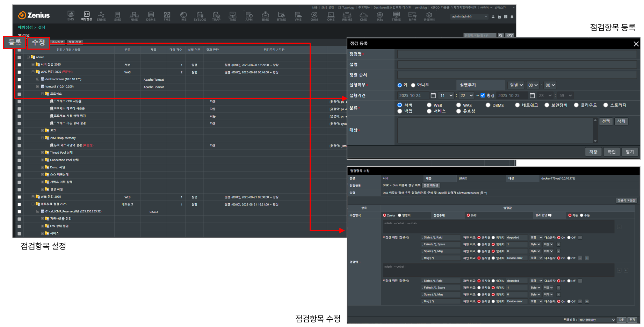Select the K8s module icon
The height and width of the screenshot is (327, 644).
(380, 15)
